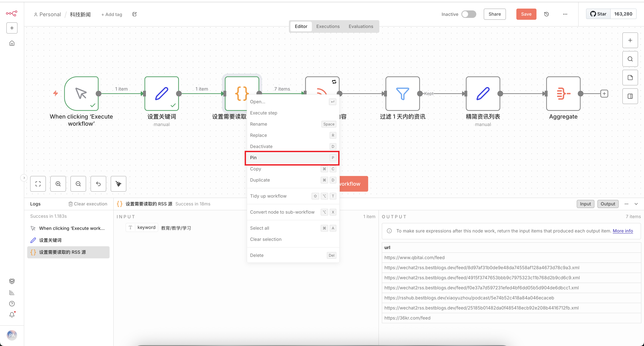Expand the left sidebar arrow
This screenshot has height=346, width=644.
click(x=24, y=178)
